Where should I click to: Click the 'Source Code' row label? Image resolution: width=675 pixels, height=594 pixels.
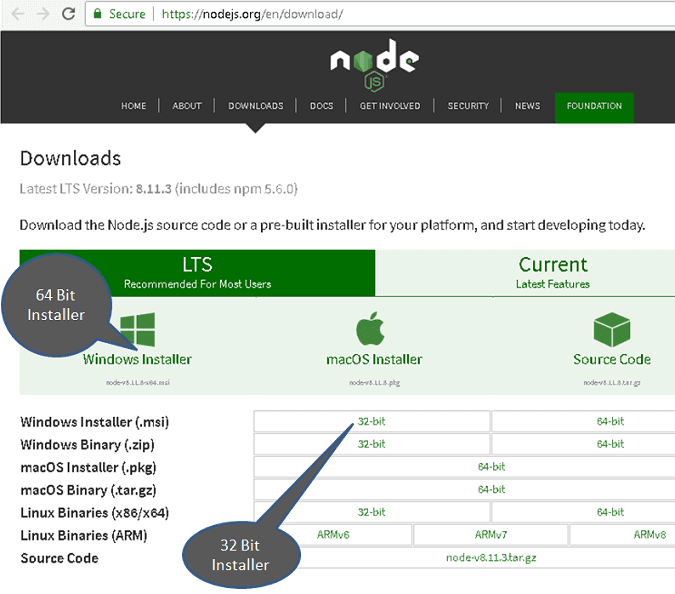[x=59, y=558]
